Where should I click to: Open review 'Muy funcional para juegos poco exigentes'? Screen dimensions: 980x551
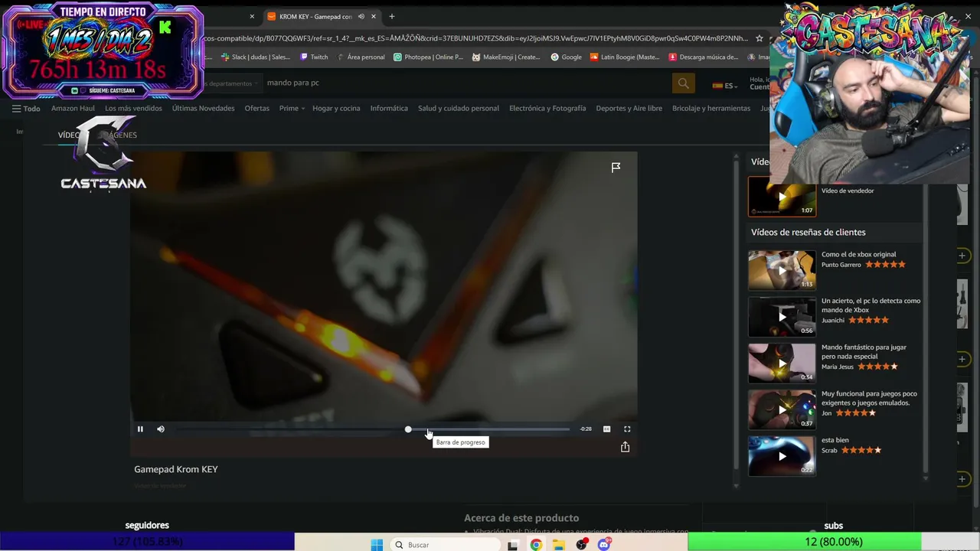pos(869,398)
